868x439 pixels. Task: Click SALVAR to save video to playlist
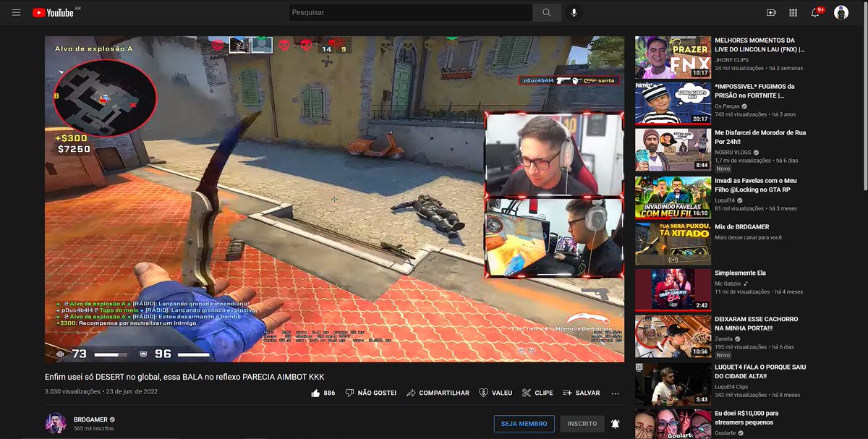(582, 393)
